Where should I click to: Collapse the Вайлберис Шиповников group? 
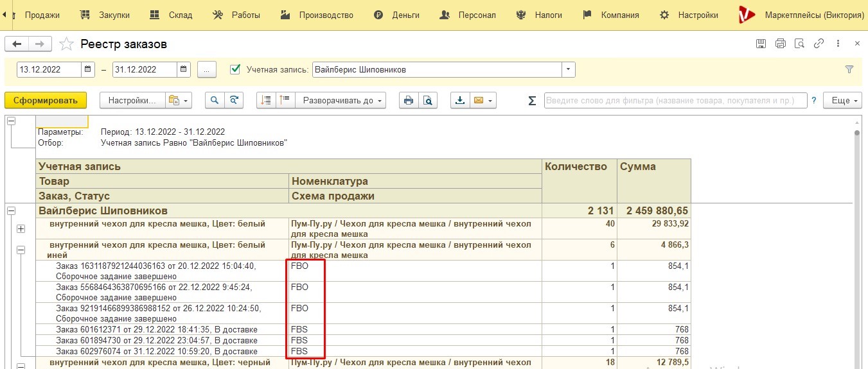[x=11, y=210]
